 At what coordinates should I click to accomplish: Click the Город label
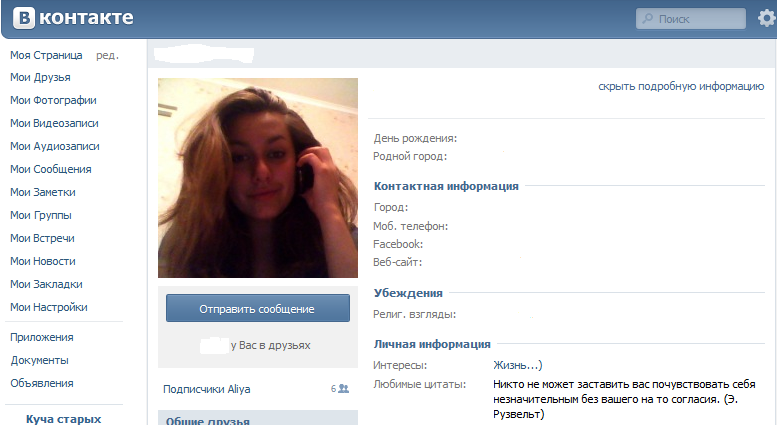390,208
